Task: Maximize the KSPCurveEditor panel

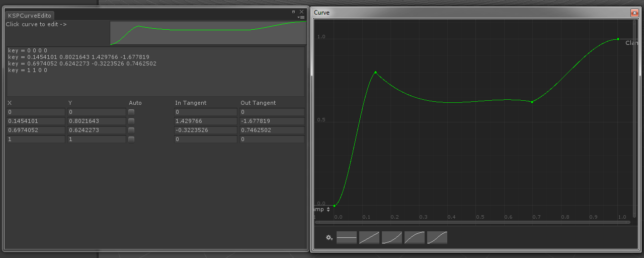Action: pyautogui.click(x=294, y=12)
